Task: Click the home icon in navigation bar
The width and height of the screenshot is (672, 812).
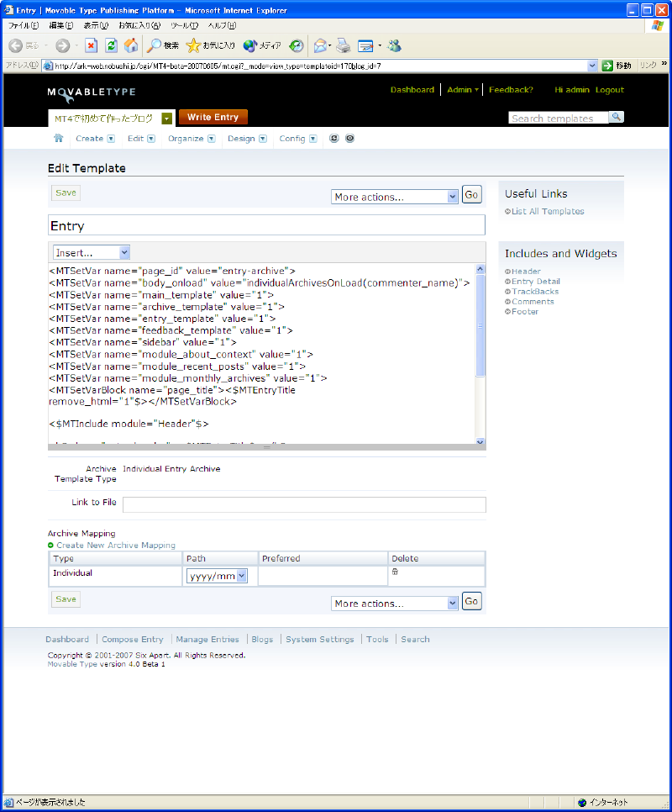Action: coord(59,139)
